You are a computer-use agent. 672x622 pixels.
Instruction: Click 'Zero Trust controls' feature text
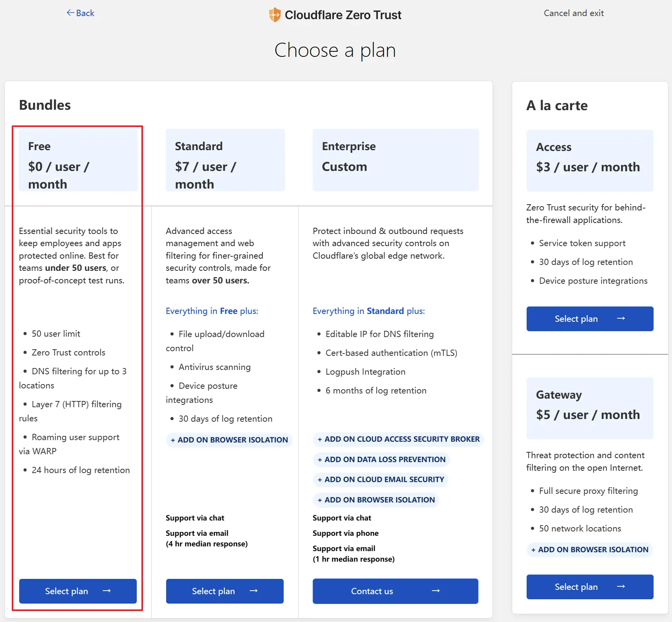click(x=69, y=352)
